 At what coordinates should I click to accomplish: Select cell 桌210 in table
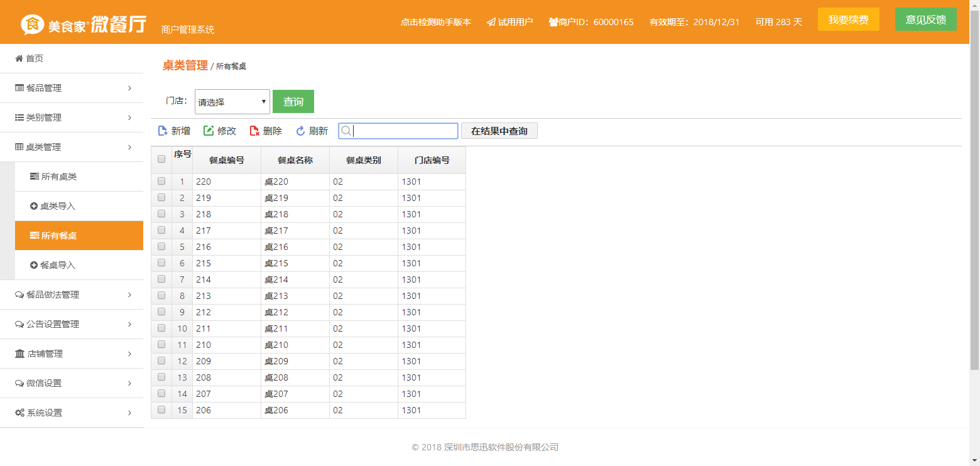click(x=295, y=345)
